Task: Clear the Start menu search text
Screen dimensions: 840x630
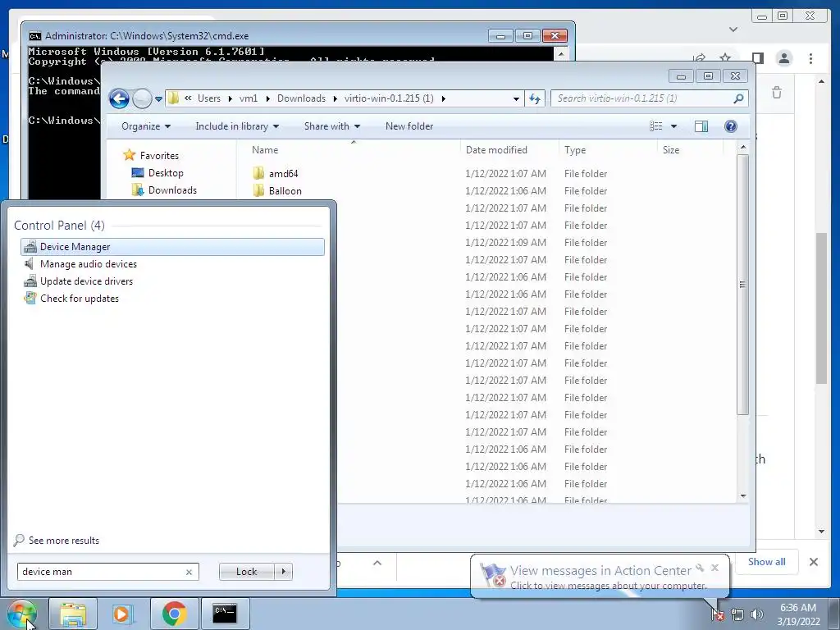Action: pyautogui.click(x=189, y=572)
